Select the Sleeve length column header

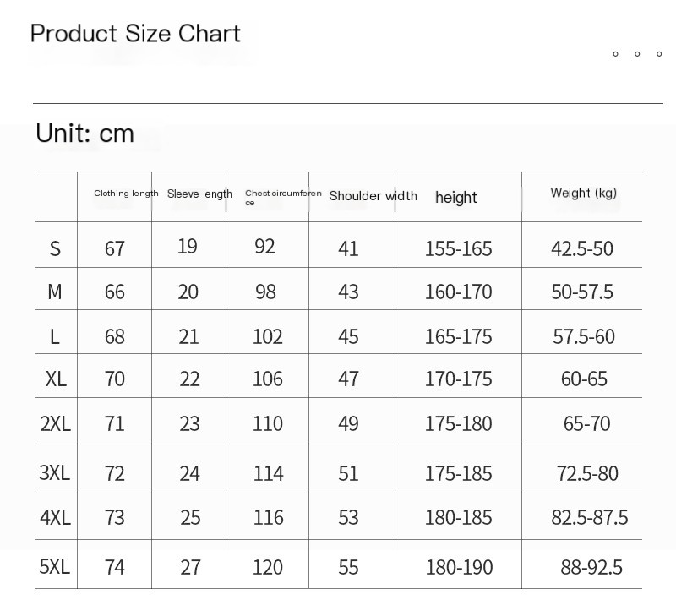tap(199, 194)
